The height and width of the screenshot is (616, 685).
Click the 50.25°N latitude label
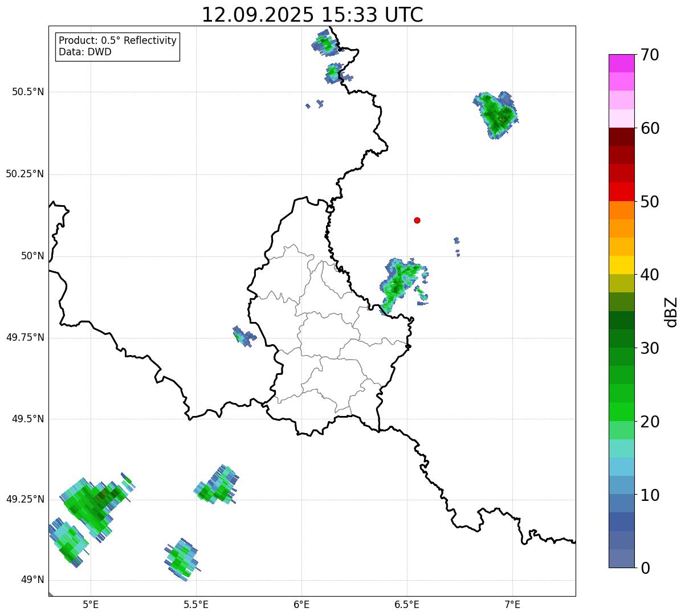coord(25,174)
